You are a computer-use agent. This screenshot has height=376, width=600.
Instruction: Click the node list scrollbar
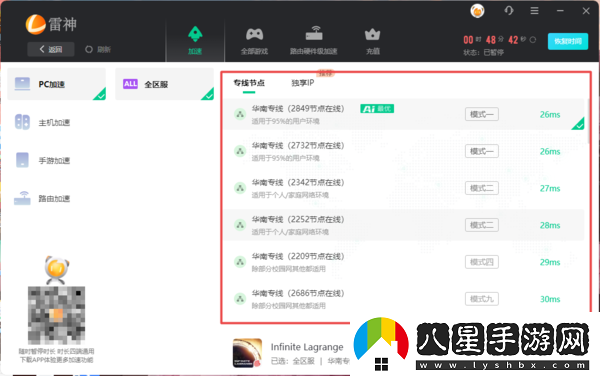(x=588, y=121)
